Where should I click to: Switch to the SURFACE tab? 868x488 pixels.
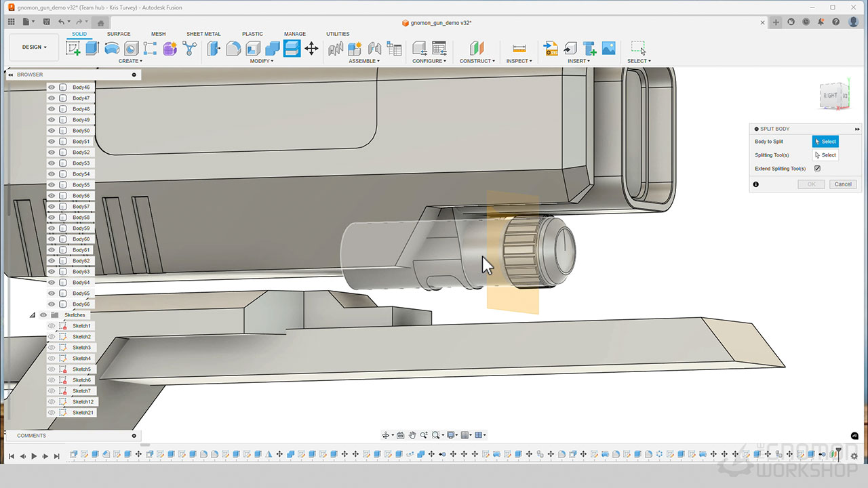coord(119,34)
